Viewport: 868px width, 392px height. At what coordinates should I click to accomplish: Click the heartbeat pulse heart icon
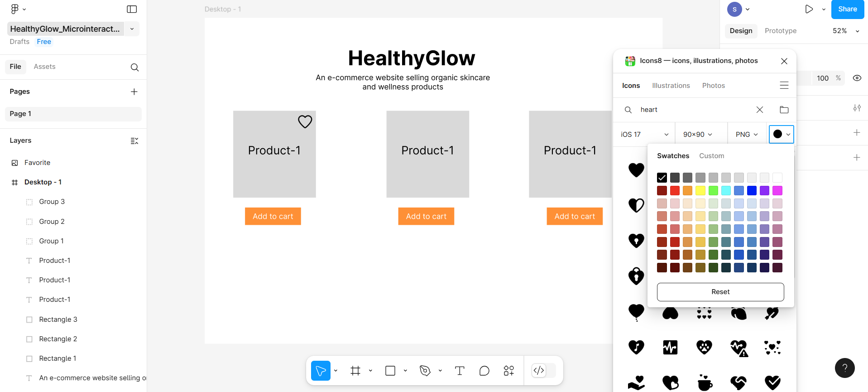[670, 348]
